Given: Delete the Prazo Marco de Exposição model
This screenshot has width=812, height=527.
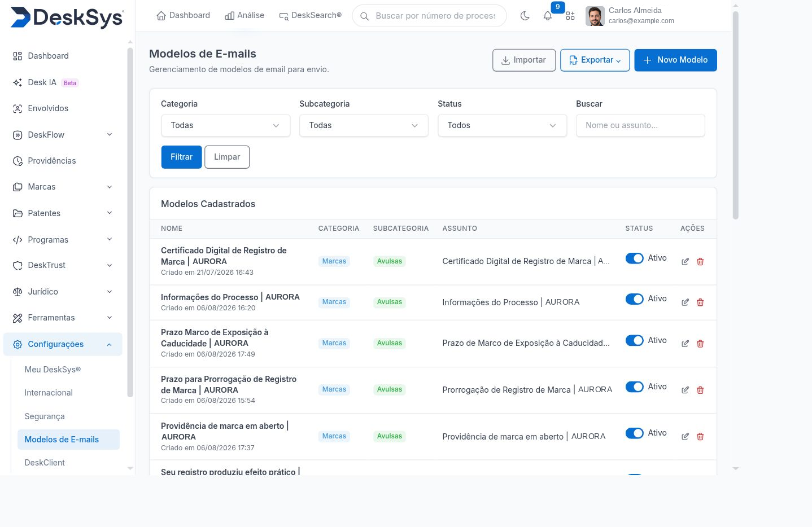Looking at the screenshot, I should pyautogui.click(x=700, y=344).
